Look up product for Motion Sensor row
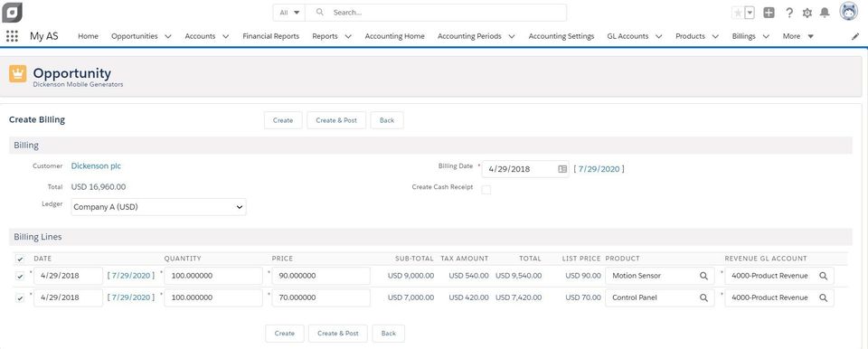 coord(703,276)
